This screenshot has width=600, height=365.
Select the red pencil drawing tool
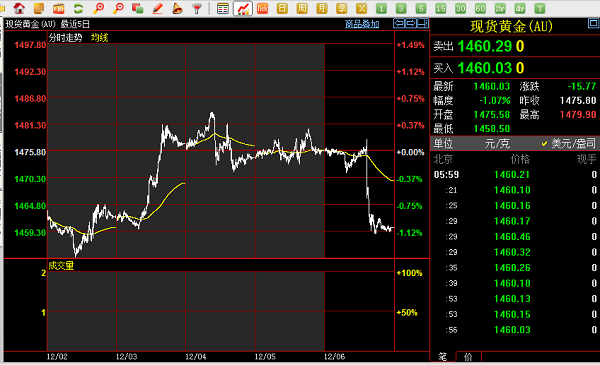tap(158, 8)
